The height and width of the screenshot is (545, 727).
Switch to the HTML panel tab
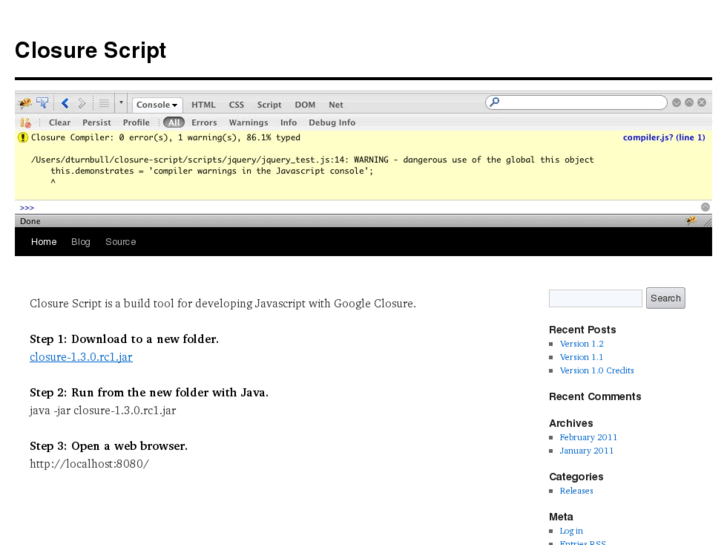[204, 105]
